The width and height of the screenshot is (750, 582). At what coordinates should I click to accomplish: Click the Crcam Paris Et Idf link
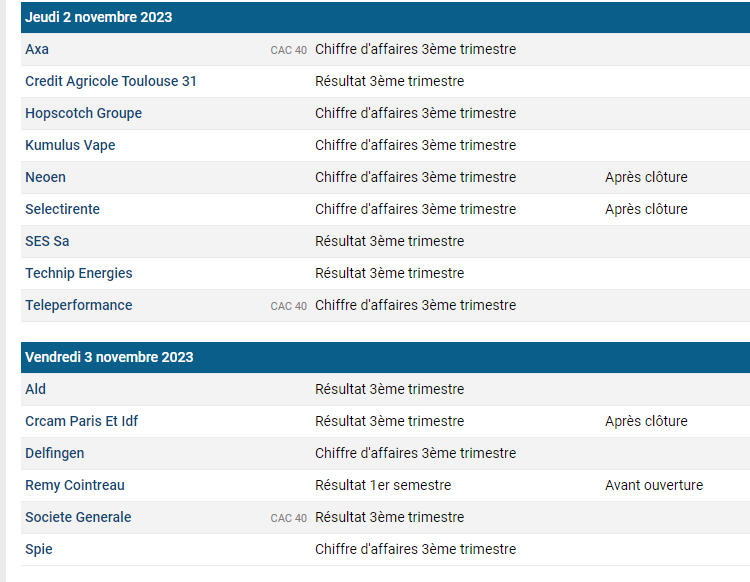pos(82,421)
